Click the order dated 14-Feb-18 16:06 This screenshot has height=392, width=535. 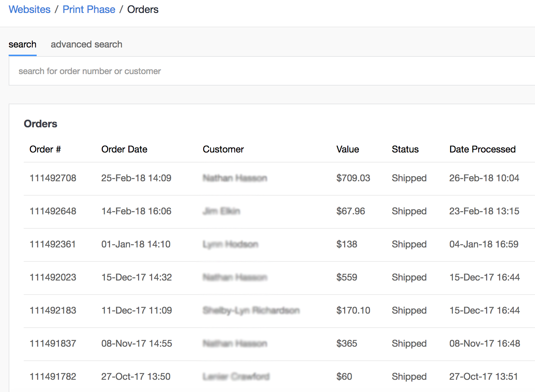(136, 211)
